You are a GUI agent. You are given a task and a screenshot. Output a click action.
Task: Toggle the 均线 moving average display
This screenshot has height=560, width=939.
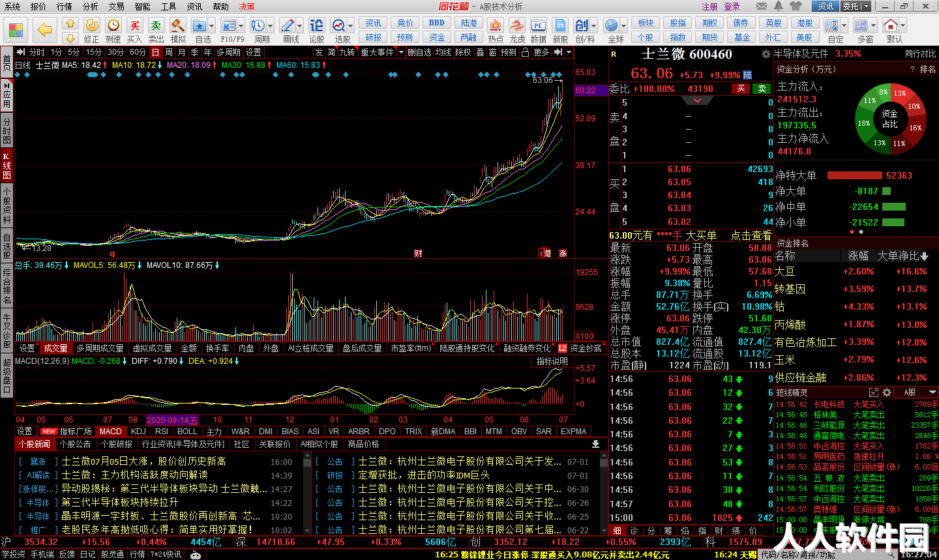pos(443,52)
